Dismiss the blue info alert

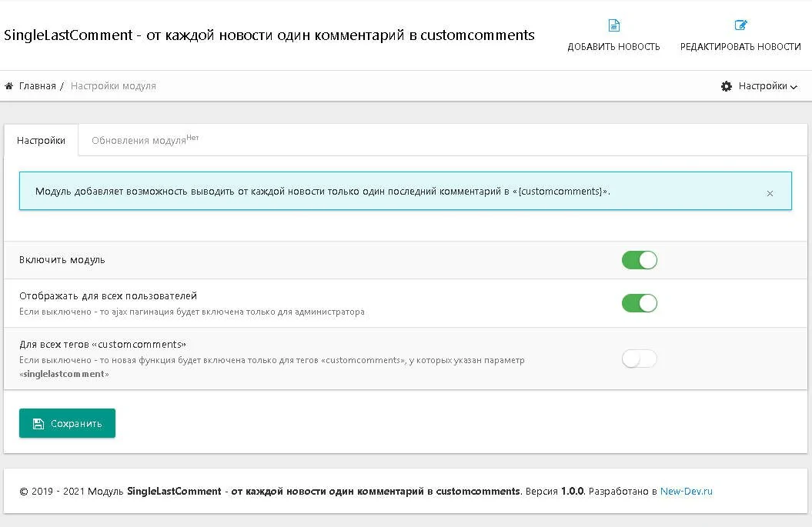770,193
